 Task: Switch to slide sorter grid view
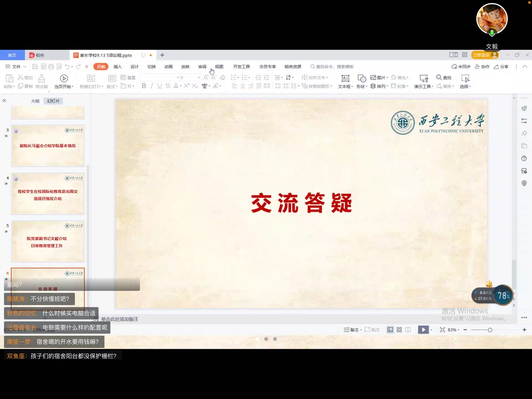pyautogui.click(x=399, y=330)
